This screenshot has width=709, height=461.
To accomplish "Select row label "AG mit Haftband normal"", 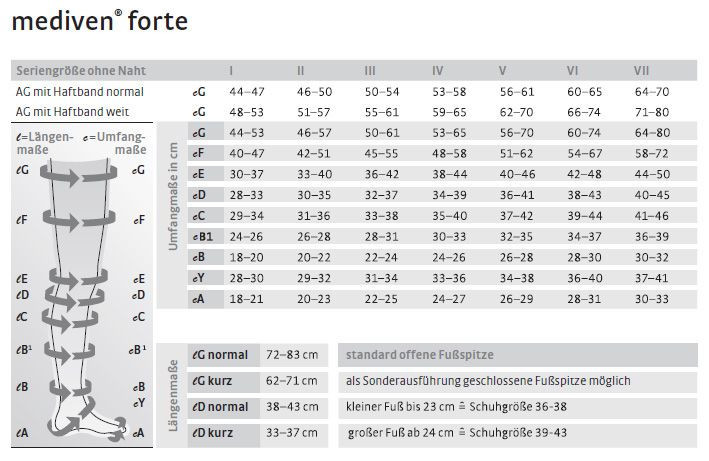I will tap(80, 92).
